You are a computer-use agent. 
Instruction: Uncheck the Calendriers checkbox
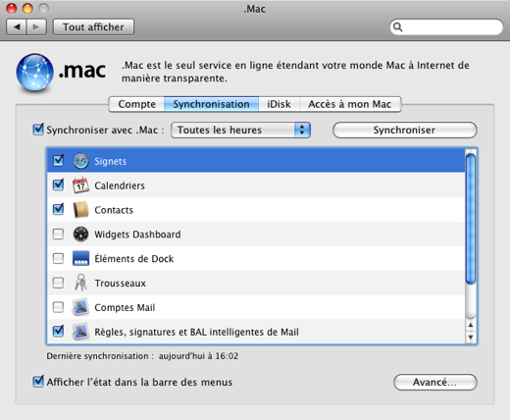tap(58, 184)
